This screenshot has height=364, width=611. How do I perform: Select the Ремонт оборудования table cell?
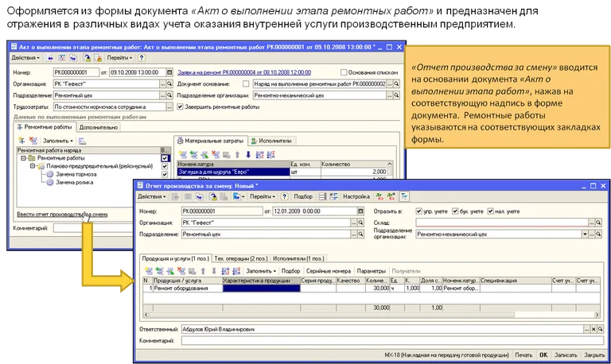[x=188, y=288]
